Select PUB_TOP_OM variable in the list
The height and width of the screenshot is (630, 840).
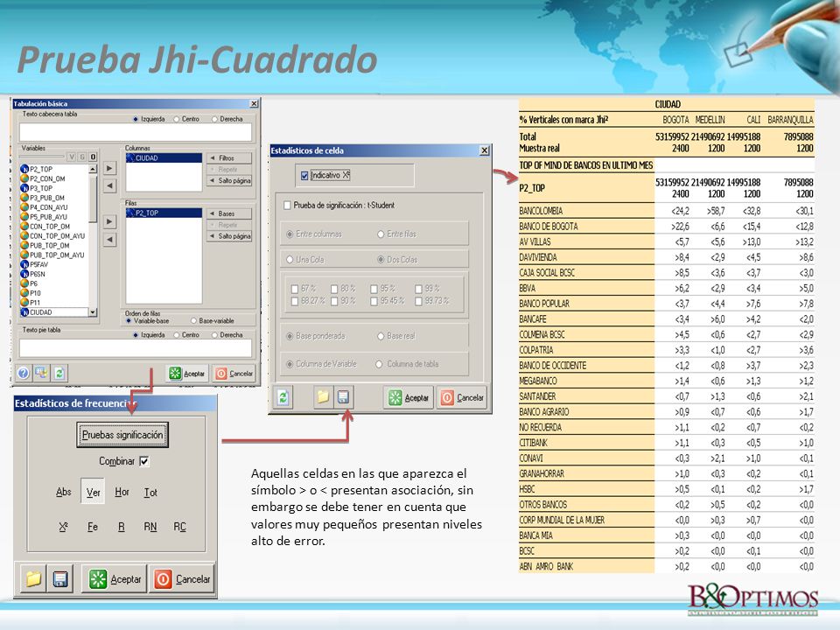[x=49, y=245]
